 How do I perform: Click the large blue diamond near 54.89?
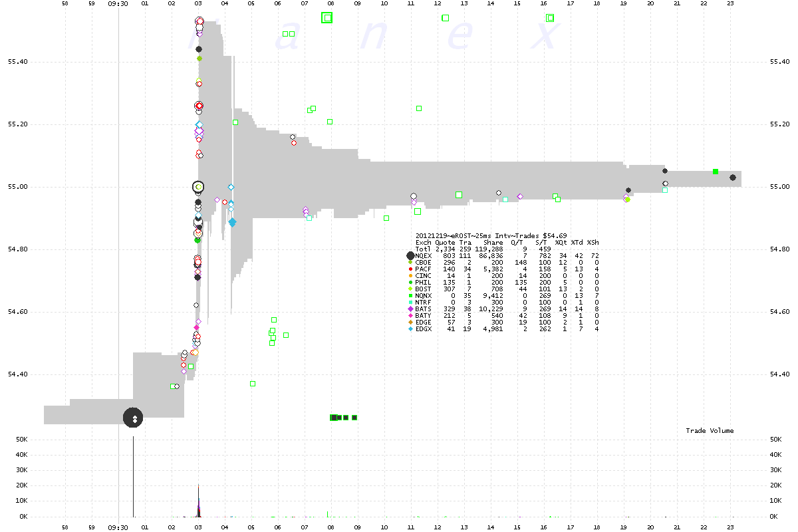[x=232, y=222]
